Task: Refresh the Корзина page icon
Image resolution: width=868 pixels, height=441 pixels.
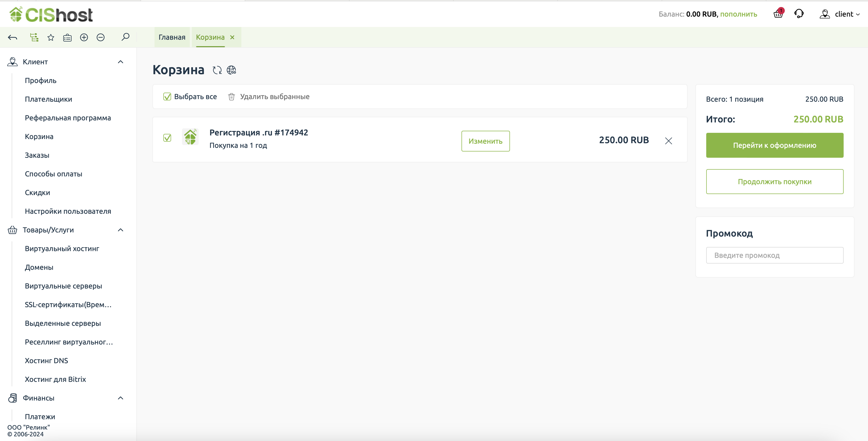Action: [x=217, y=70]
